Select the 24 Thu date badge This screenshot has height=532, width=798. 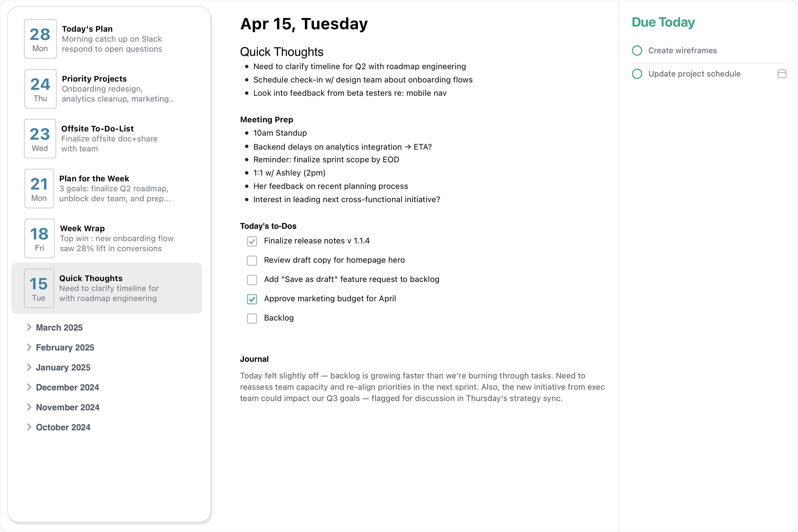tap(40, 88)
